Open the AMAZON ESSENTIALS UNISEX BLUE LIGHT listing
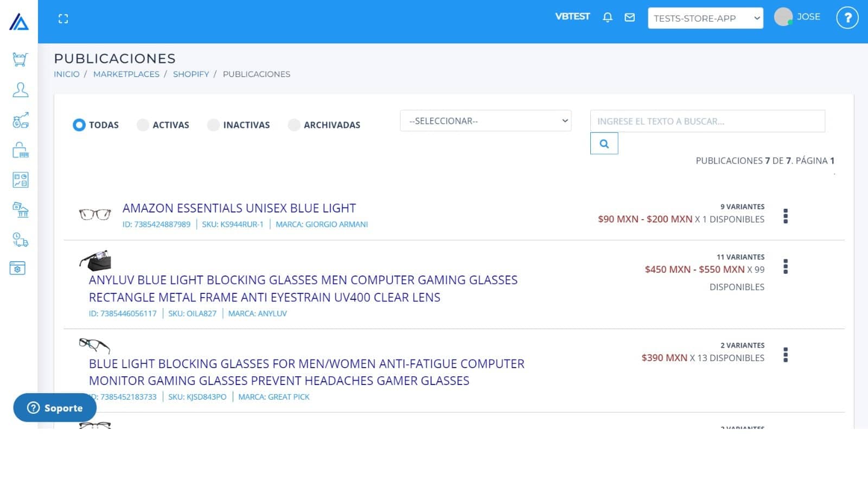The width and height of the screenshot is (868, 488). (239, 208)
